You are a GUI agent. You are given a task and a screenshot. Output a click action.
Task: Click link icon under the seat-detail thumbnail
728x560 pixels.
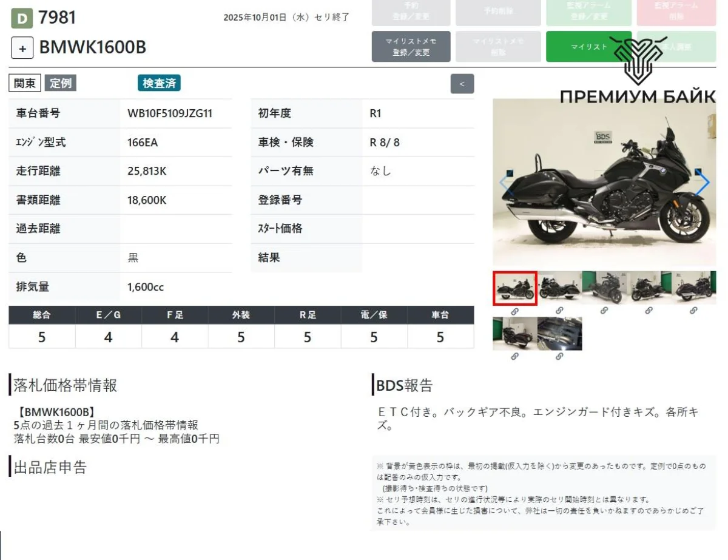[x=559, y=356]
